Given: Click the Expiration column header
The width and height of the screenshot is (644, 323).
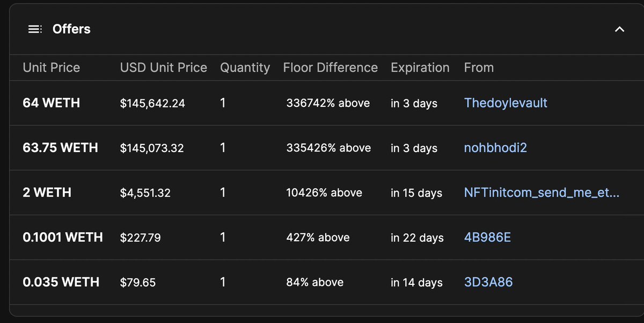Looking at the screenshot, I should coord(420,68).
